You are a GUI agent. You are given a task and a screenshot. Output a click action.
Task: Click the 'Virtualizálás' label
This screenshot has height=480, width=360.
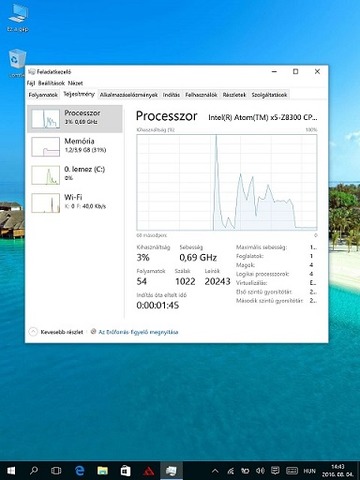(x=251, y=283)
